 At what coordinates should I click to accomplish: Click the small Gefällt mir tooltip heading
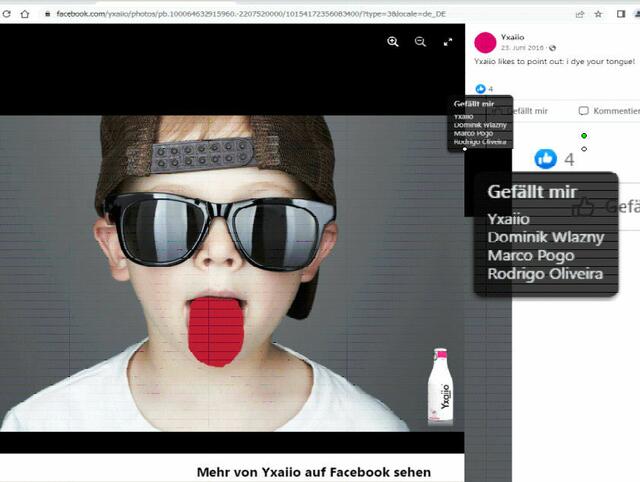point(474,104)
